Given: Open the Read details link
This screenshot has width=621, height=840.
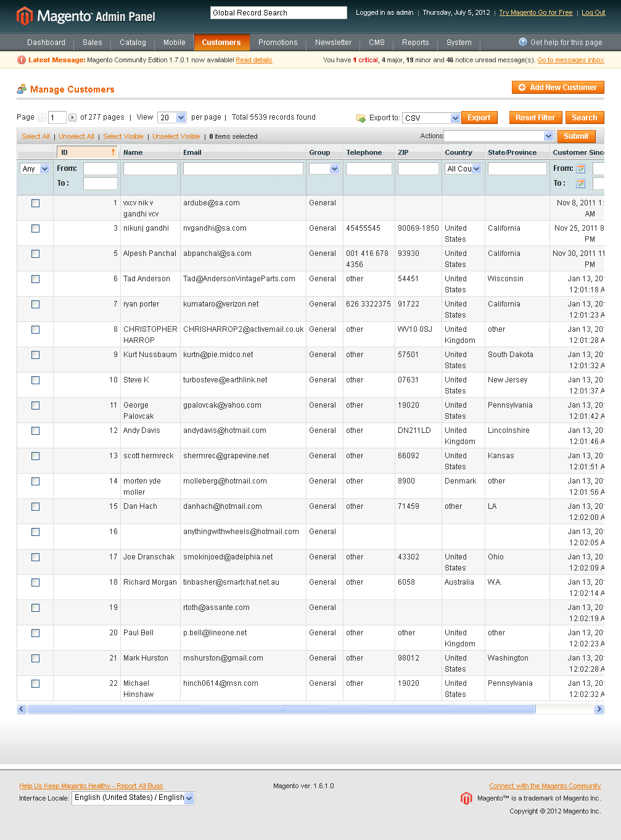Looking at the screenshot, I should [254, 60].
